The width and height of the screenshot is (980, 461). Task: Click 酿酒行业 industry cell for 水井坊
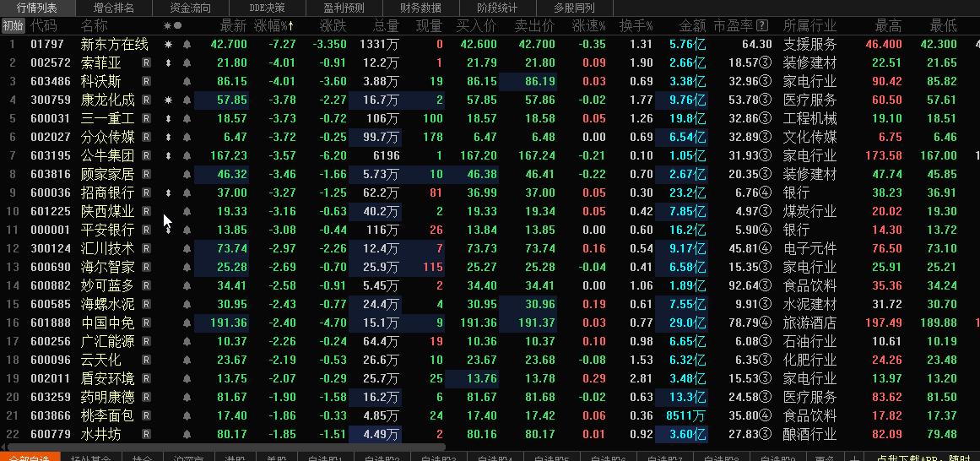[809, 434]
